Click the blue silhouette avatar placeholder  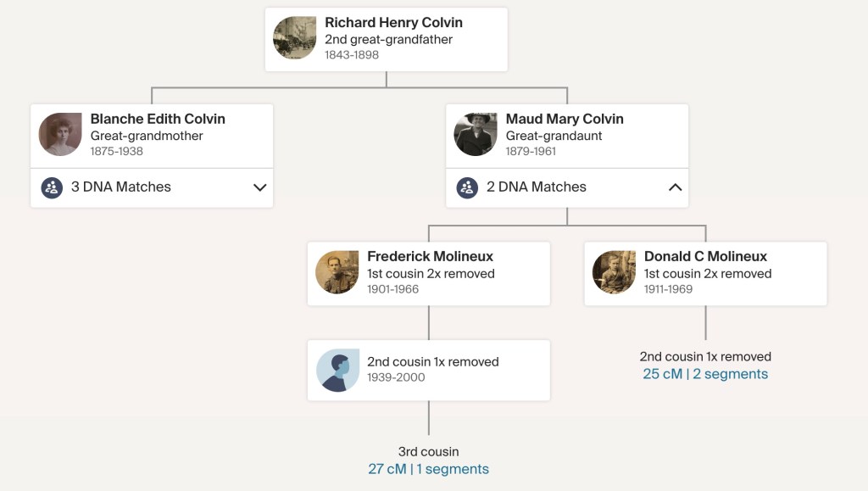[337, 371]
